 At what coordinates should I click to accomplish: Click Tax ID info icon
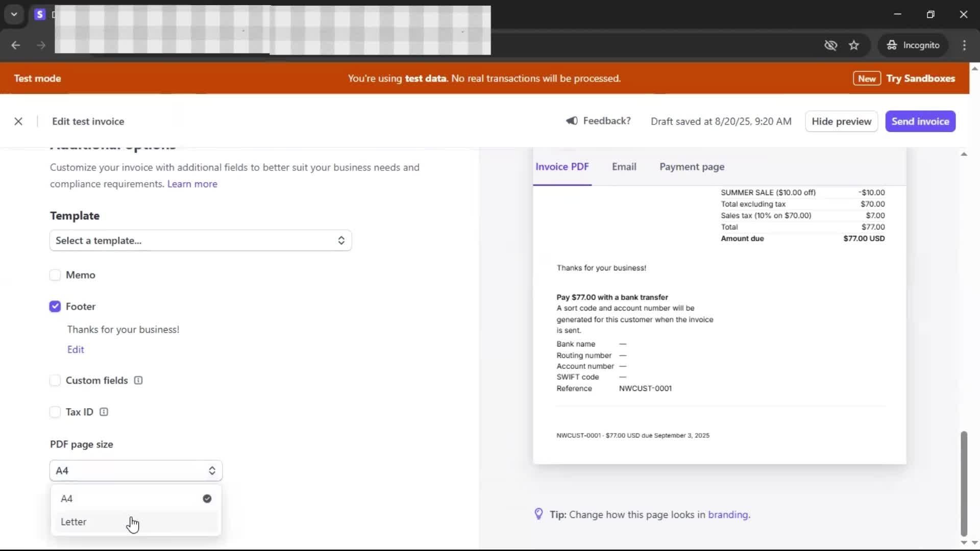(x=104, y=412)
